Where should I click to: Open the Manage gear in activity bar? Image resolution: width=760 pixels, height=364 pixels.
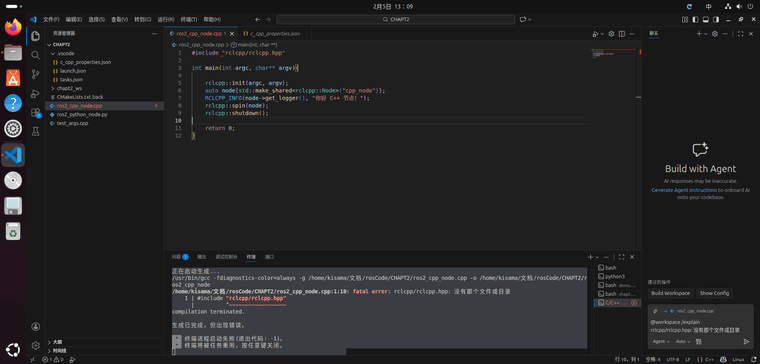tap(35, 345)
